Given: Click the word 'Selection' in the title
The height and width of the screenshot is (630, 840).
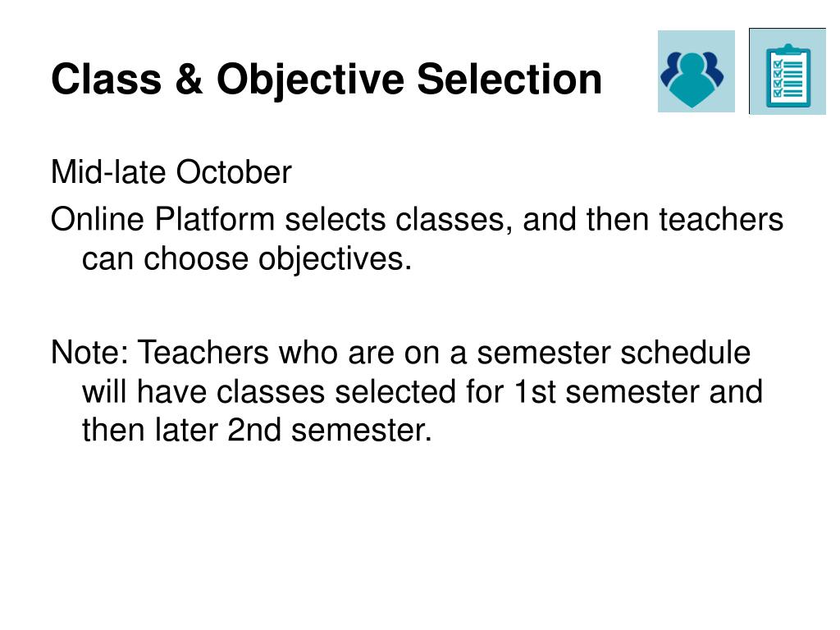Looking at the screenshot, I should (509, 80).
